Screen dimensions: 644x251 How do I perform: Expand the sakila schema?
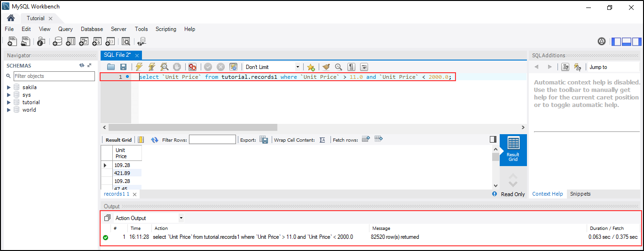coord(8,87)
